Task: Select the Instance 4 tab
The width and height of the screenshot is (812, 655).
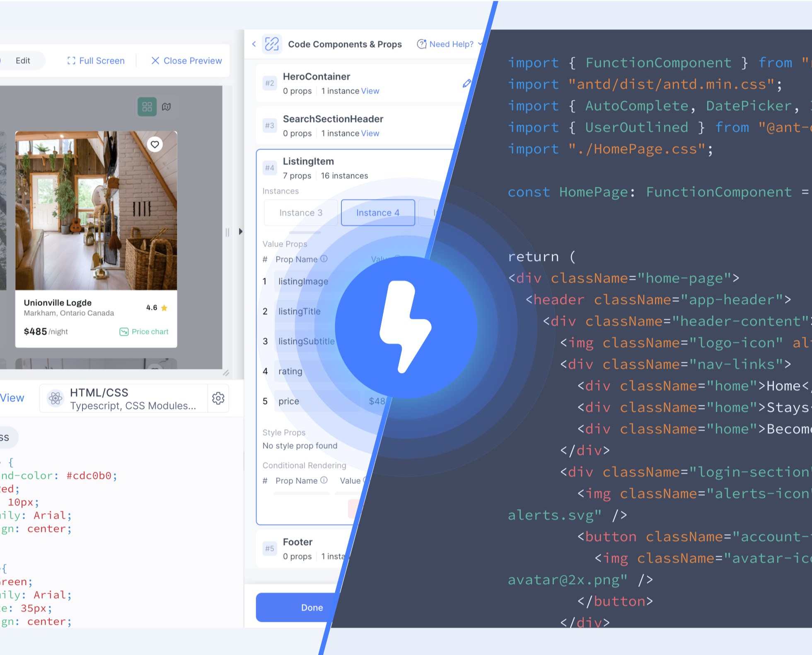Action: tap(377, 213)
